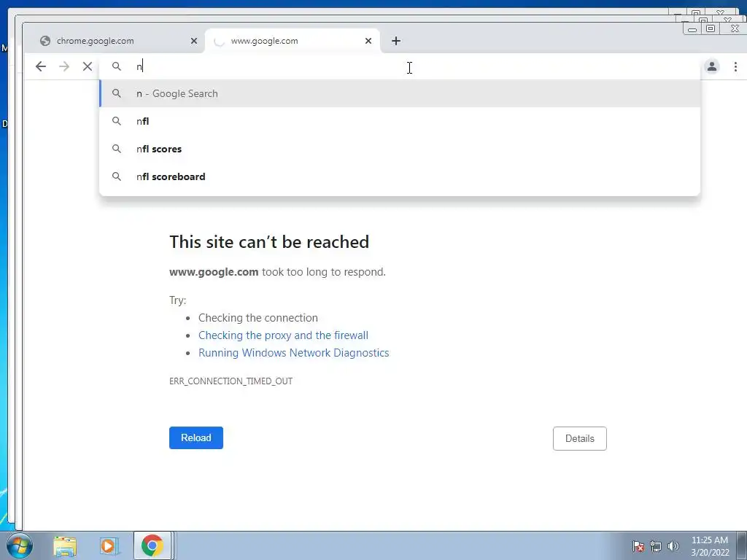The image size is (747, 560).
Task: Click the Show Desktop strip
Action: [x=742, y=545]
